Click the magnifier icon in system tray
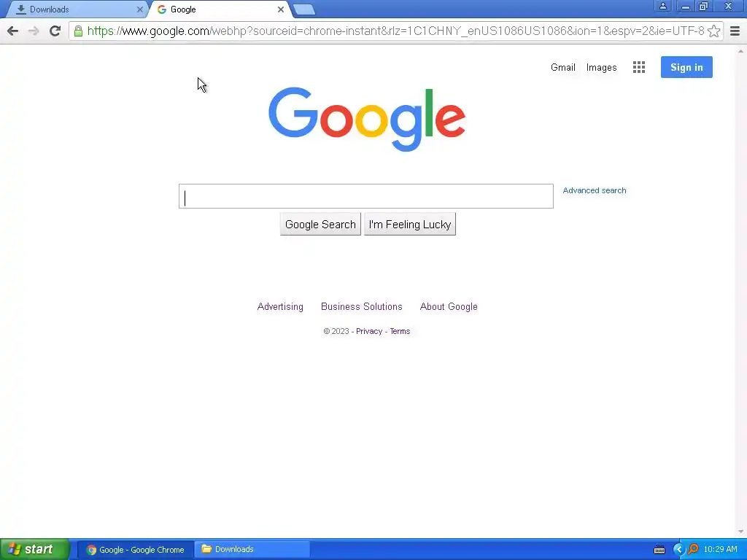The image size is (747, 560). point(693,549)
